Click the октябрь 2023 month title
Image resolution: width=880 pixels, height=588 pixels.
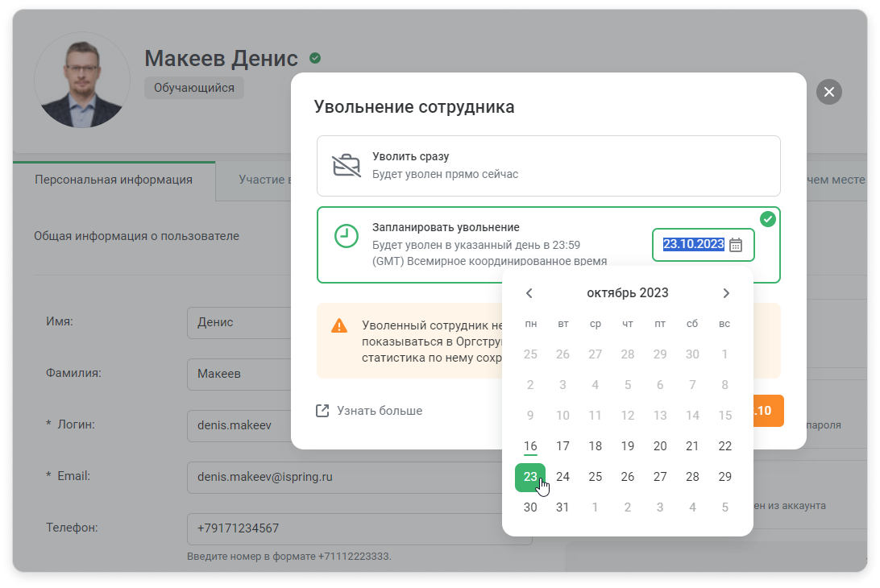coord(628,293)
